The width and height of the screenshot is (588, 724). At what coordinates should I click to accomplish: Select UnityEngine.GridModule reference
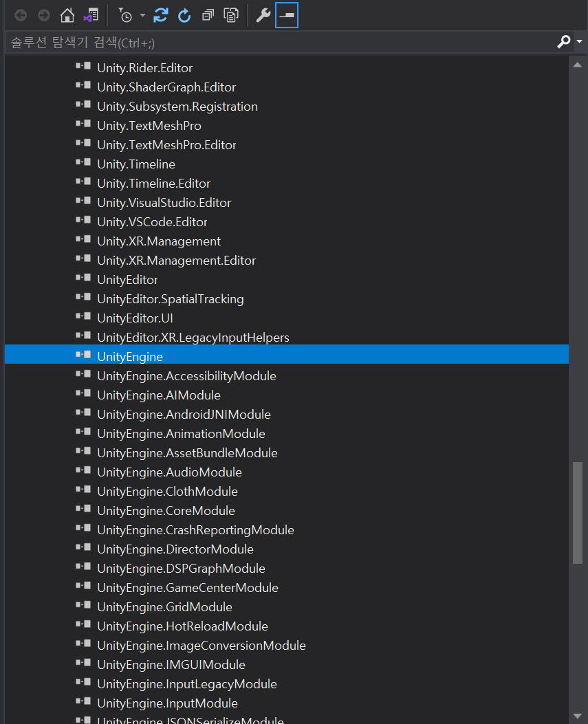[x=164, y=607]
